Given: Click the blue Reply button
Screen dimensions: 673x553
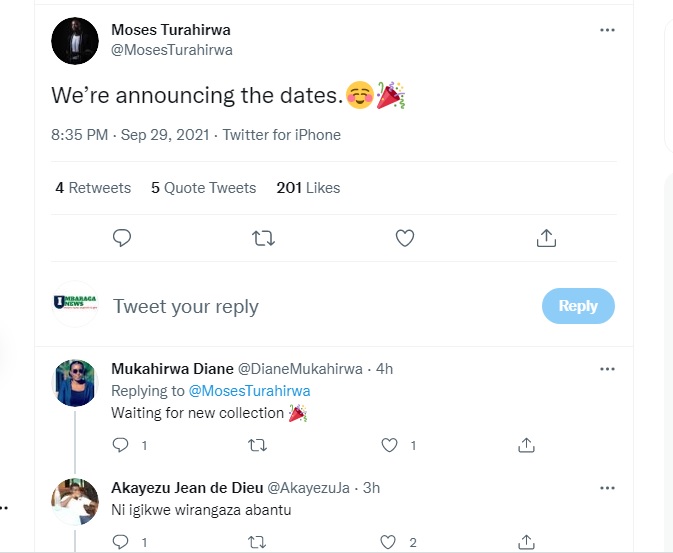Looking at the screenshot, I should [578, 306].
